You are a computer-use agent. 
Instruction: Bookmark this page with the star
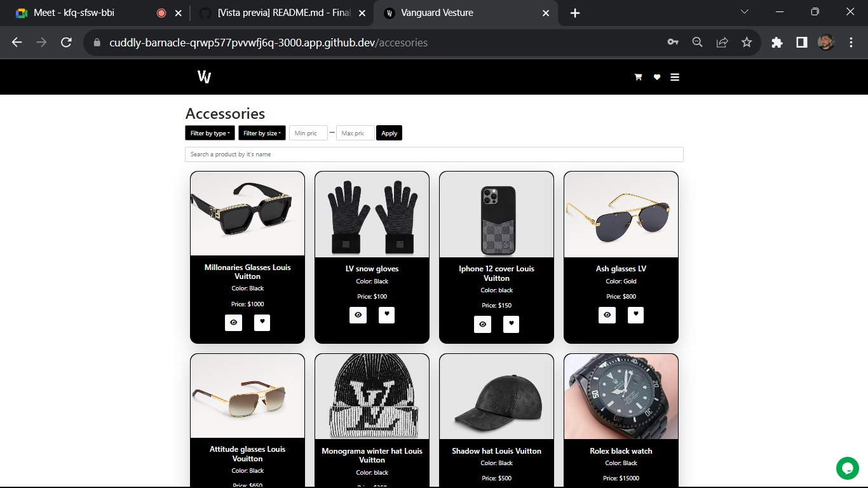(x=747, y=43)
